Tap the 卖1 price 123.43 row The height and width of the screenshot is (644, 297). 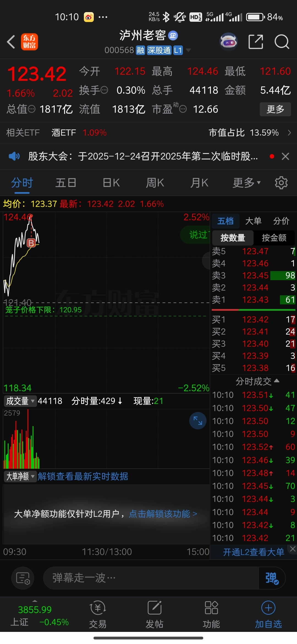(x=254, y=300)
